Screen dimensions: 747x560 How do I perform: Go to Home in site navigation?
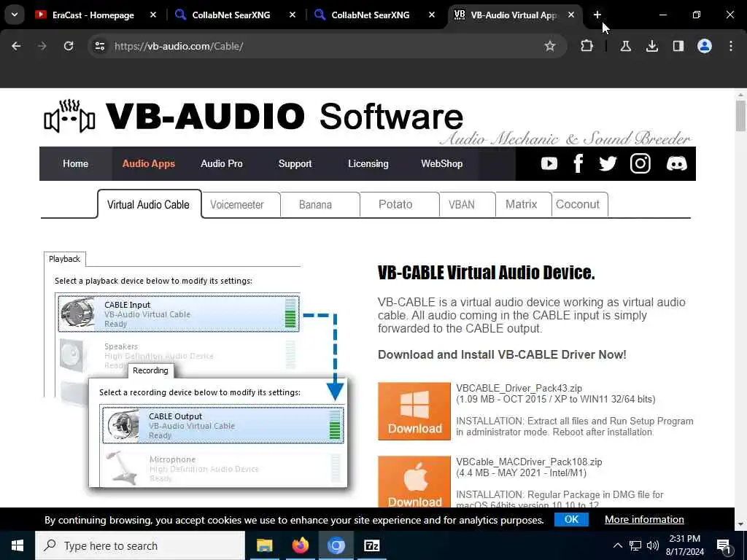[x=76, y=164]
